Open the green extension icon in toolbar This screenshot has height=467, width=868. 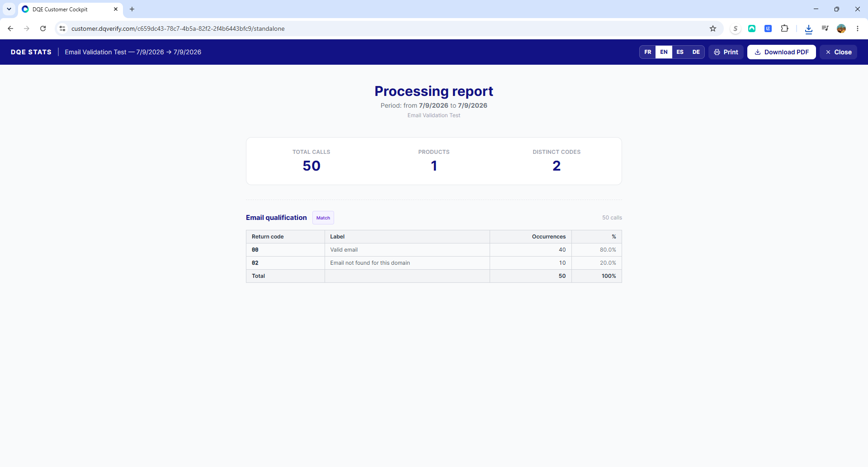[752, 29]
